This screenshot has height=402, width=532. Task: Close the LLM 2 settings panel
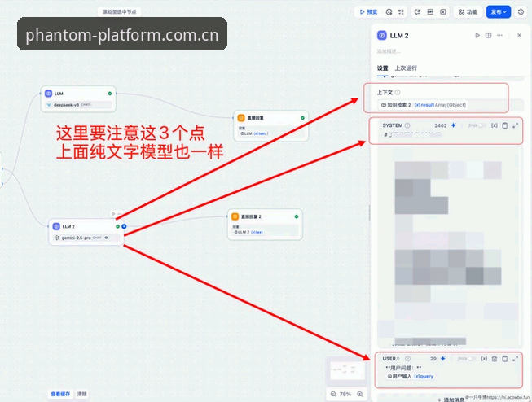[519, 35]
